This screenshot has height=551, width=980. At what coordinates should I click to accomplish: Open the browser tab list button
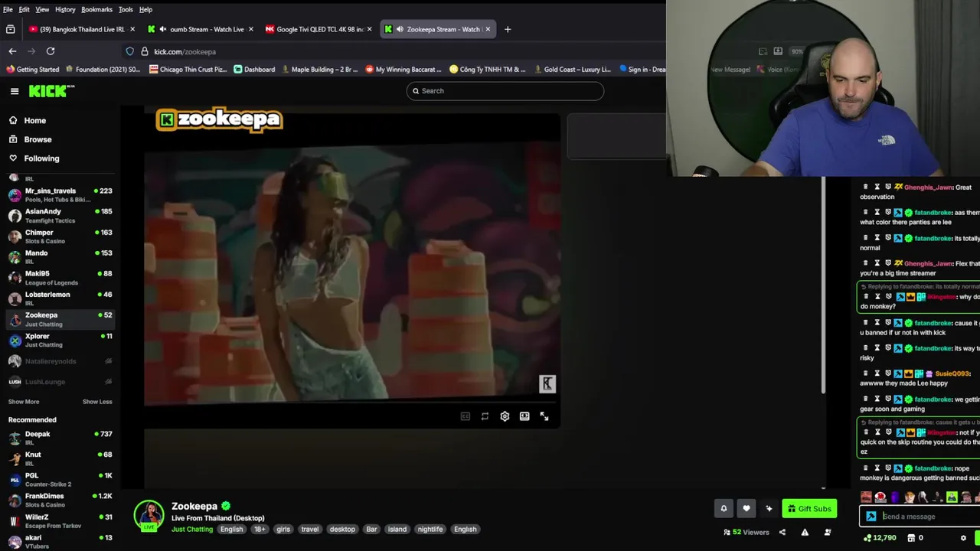coord(10,29)
